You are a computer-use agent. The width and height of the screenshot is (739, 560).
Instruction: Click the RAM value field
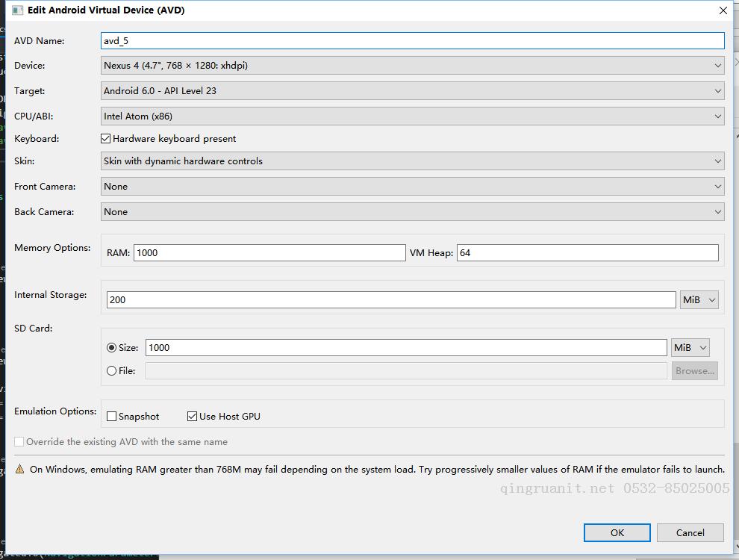[269, 253]
